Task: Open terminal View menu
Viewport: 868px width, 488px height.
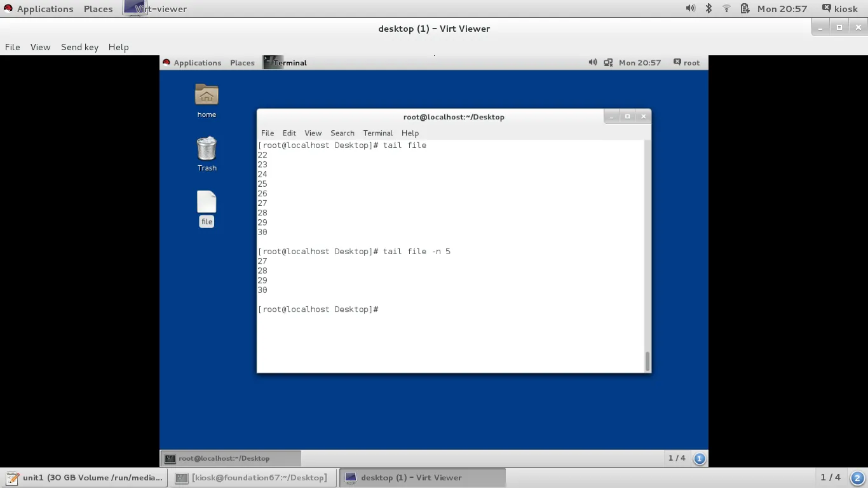Action: (313, 133)
